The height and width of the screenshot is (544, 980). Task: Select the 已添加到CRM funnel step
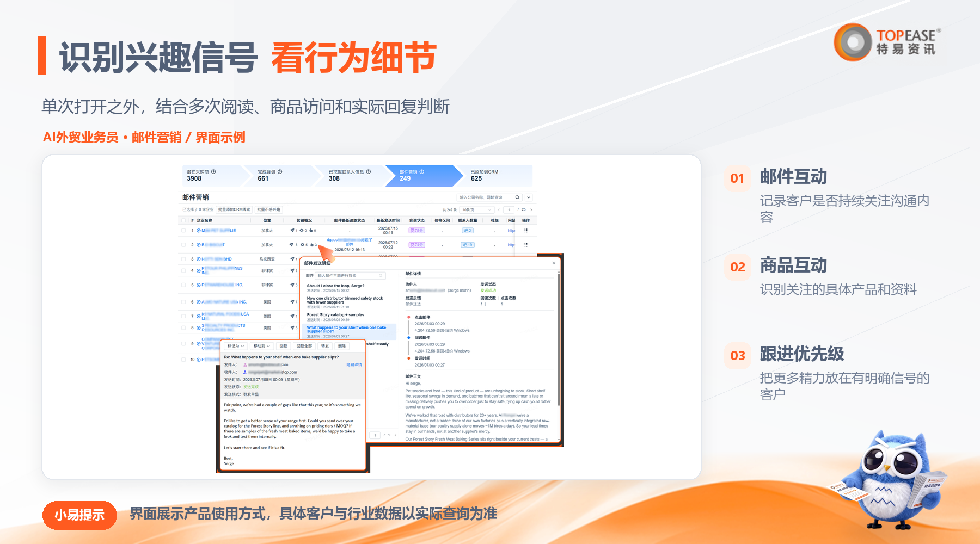[494, 175]
